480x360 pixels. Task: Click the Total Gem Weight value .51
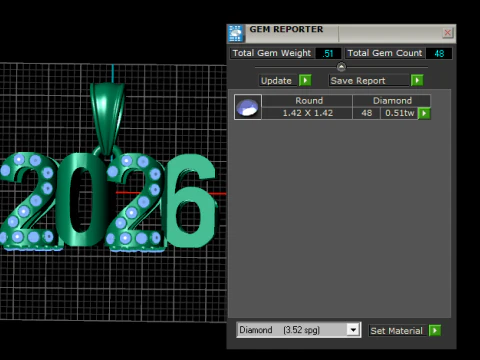(328, 53)
